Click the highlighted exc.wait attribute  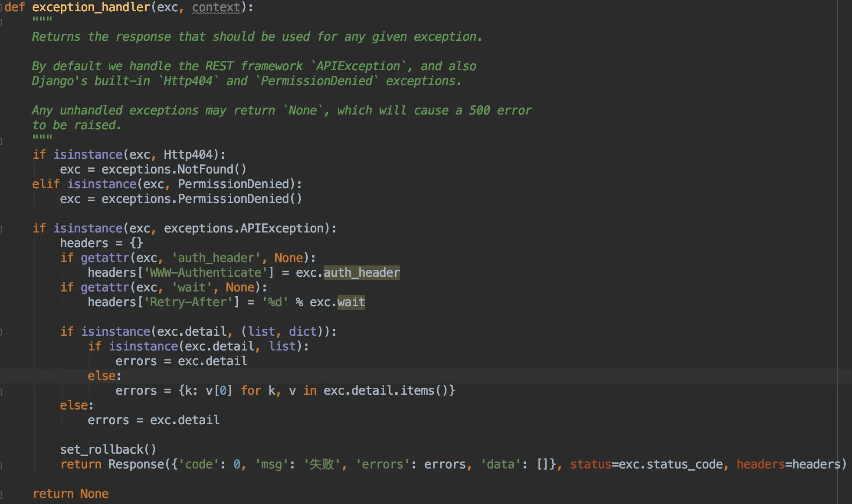pyautogui.click(x=351, y=302)
